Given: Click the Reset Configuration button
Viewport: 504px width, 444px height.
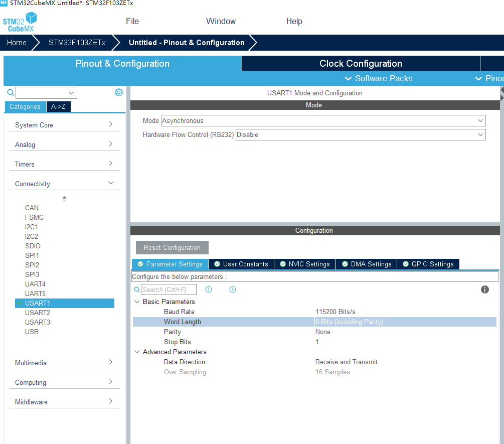Looking at the screenshot, I should (x=172, y=247).
